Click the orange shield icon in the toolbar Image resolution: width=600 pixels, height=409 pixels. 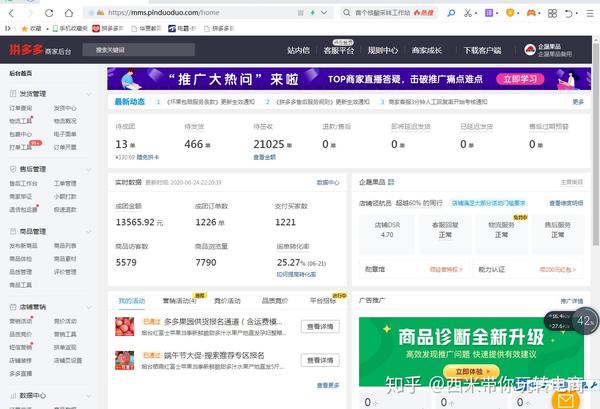click(x=510, y=13)
